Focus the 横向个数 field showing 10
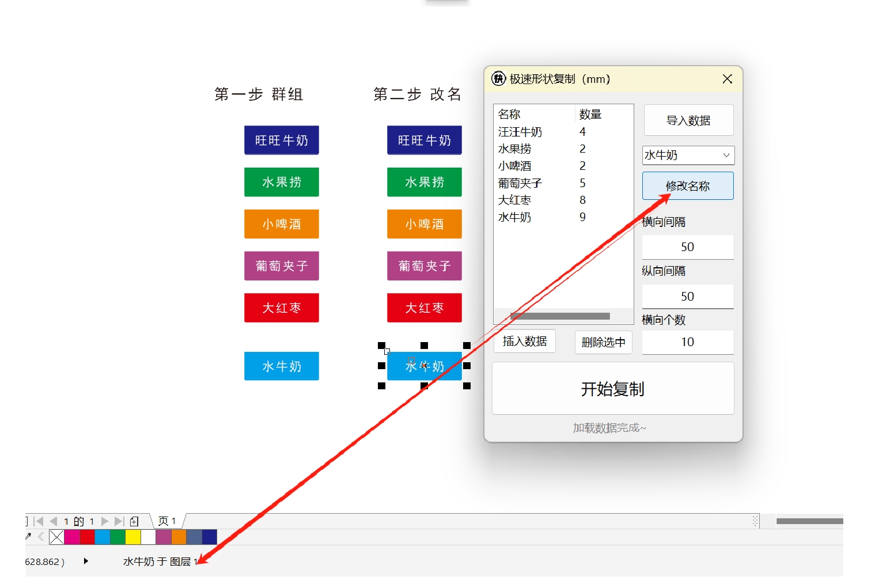Screen dimensions: 875x588 click(688, 342)
